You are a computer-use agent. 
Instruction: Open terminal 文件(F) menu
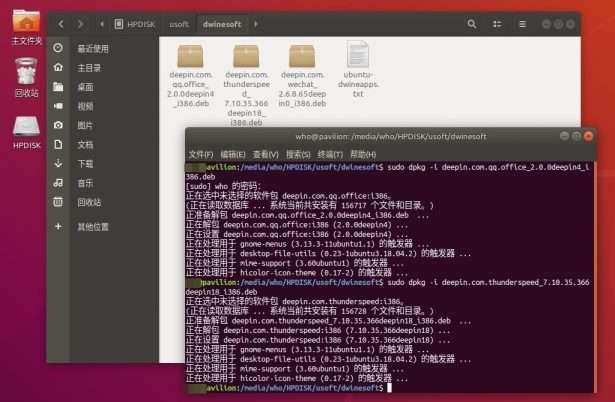click(201, 155)
